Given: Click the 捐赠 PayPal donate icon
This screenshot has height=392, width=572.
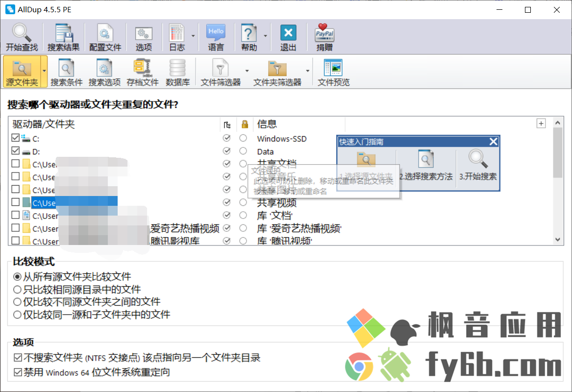Looking at the screenshot, I should 324,37.
